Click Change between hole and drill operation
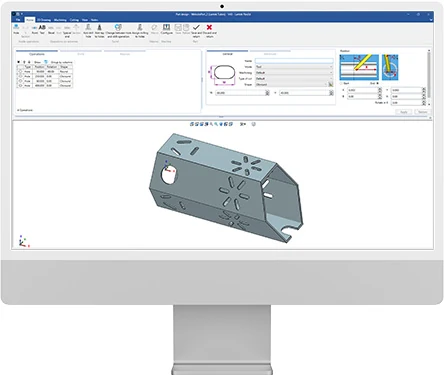 coord(118,31)
